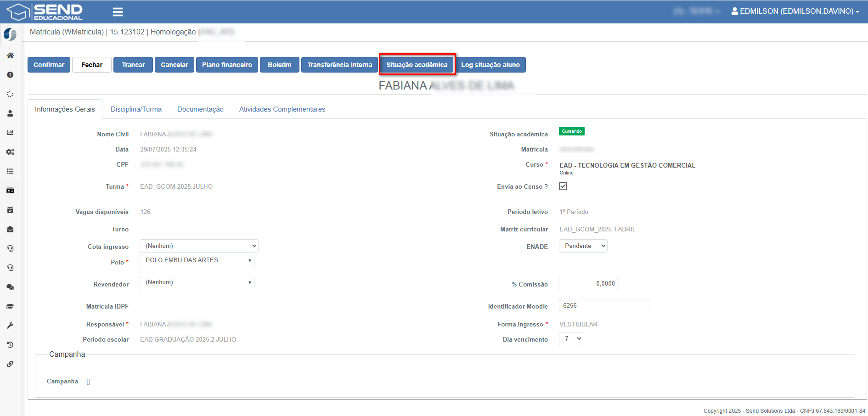Open the hamburger menu in header
Viewport: 868px width, 416px height.
pos(118,12)
